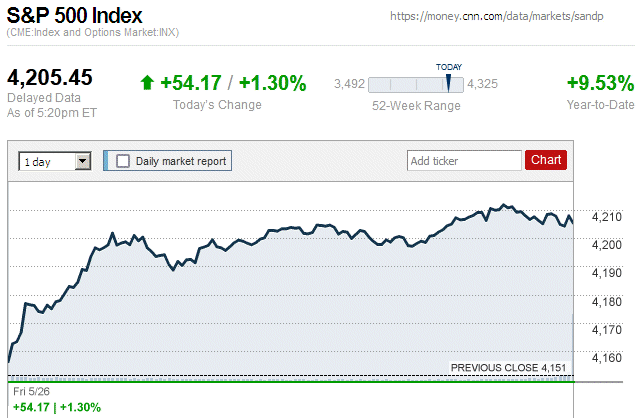
Task: Click the 4,205.45 index value
Action: coord(50,77)
